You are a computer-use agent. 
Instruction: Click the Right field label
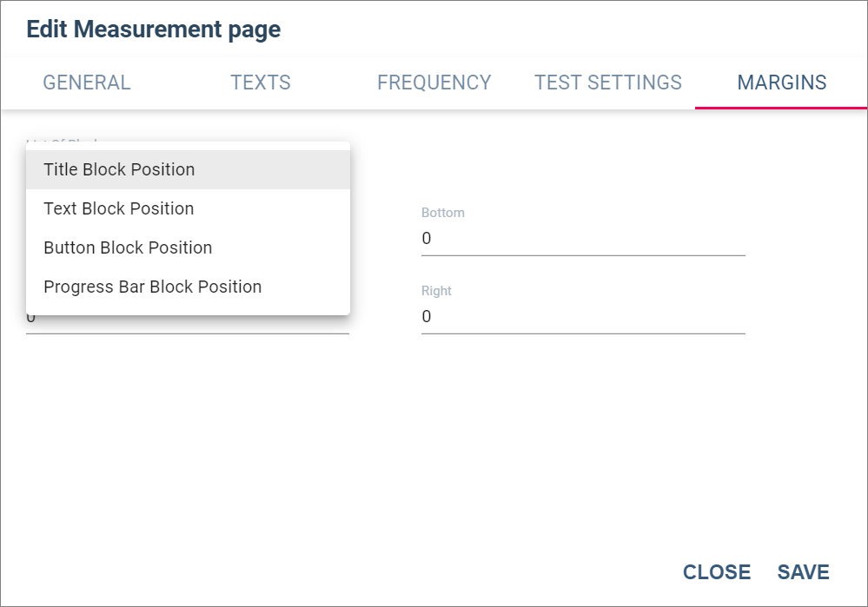(436, 291)
